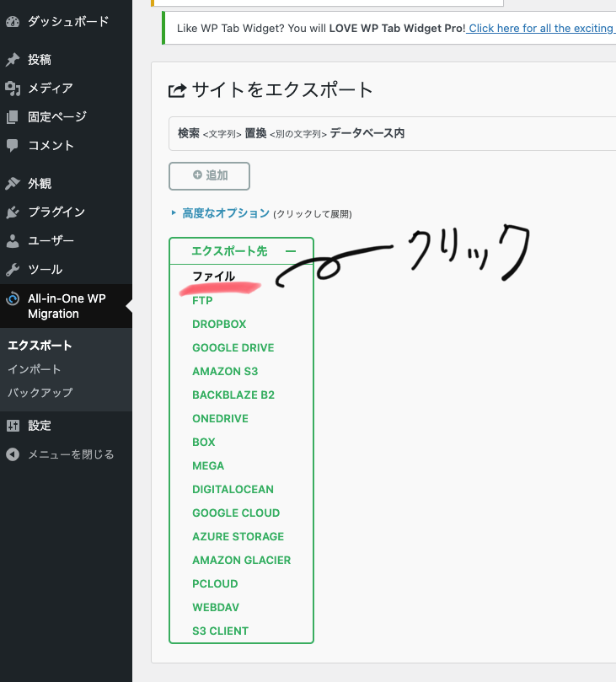Choose AMAZON S3 export option
Screen dimensions: 616x682
pos(225,372)
